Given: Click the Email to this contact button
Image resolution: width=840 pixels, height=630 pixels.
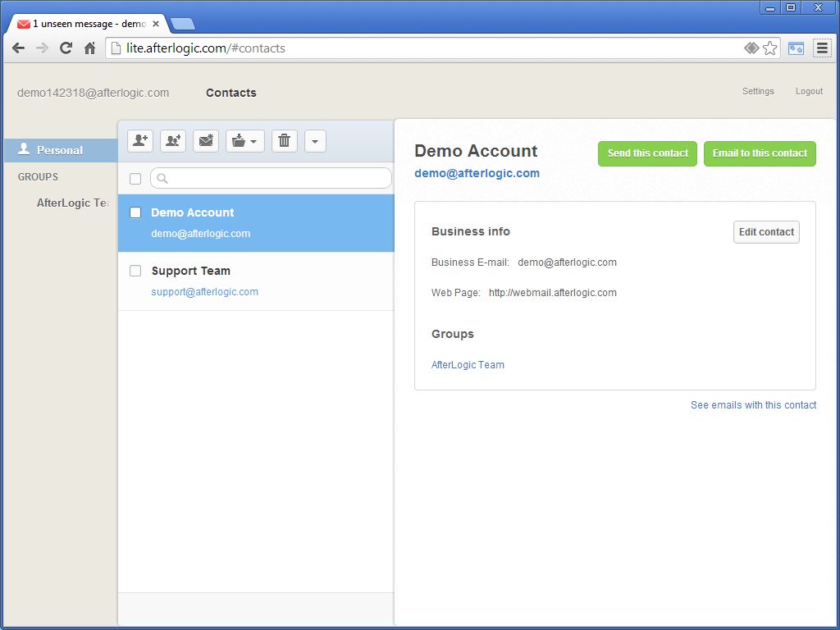Looking at the screenshot, I should [760, 153].
